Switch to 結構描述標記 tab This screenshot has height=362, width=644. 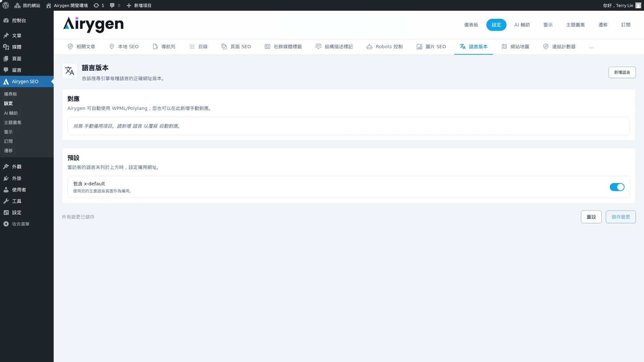[334, 47]
